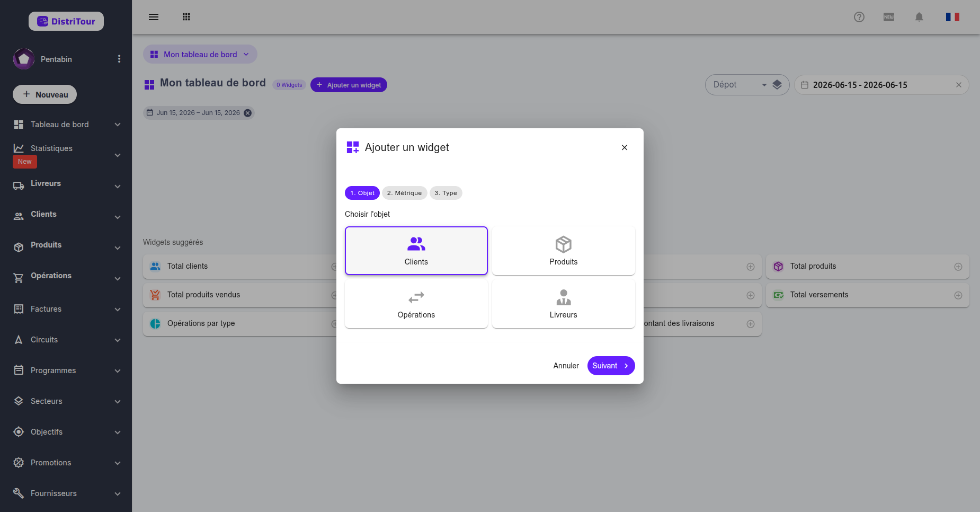Screen dimensions: 980x512
Task: Click Annuler to cancel the dialog
Action: tap(566, 366)
